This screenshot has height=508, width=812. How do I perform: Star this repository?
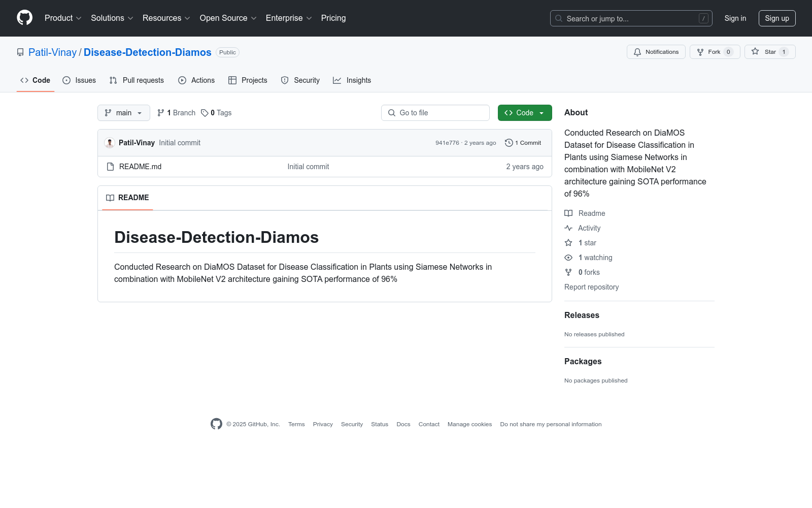coord(770,52)
